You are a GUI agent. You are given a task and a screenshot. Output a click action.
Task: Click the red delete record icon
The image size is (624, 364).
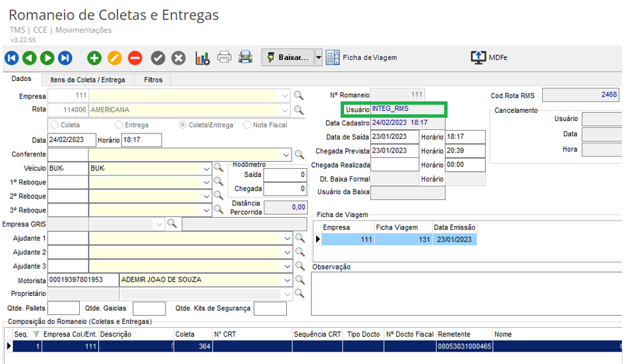135,58
